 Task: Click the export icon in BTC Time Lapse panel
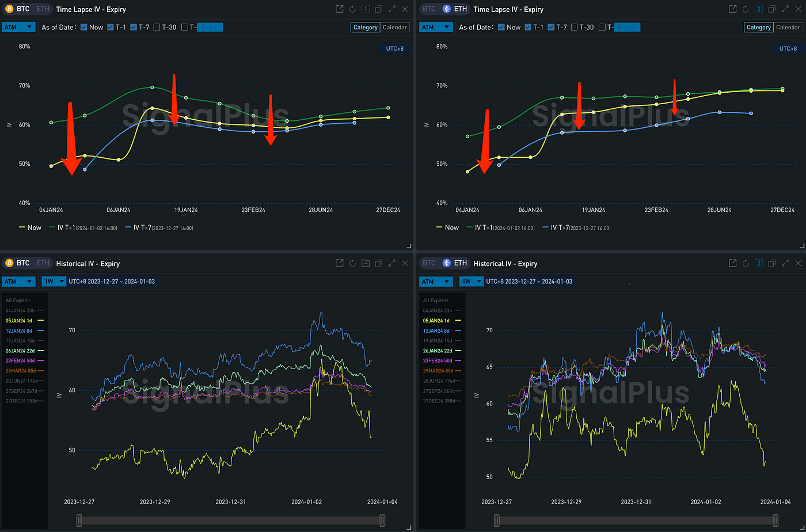click(339, 9)
